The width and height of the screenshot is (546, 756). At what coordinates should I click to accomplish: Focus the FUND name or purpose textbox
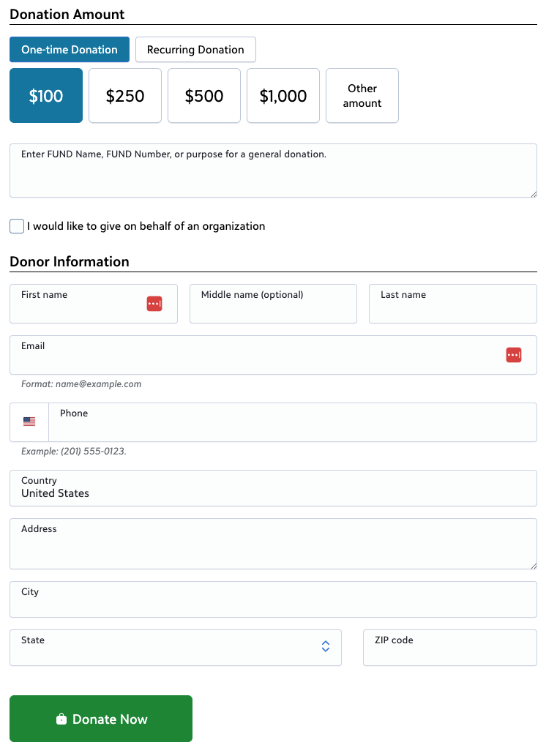273,171
